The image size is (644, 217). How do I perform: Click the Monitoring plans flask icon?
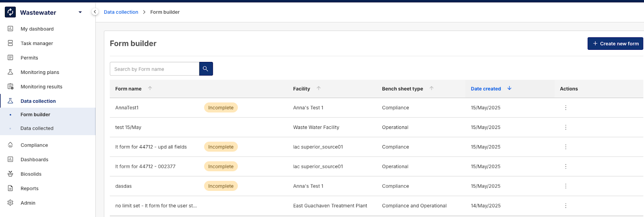point(10,72)
